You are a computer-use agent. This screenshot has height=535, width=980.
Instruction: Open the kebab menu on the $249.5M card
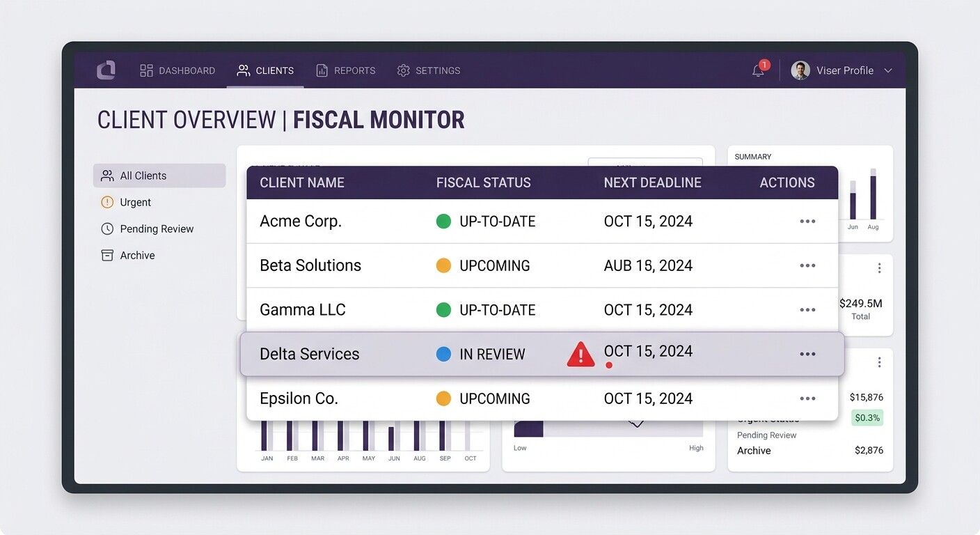point(880,268)
